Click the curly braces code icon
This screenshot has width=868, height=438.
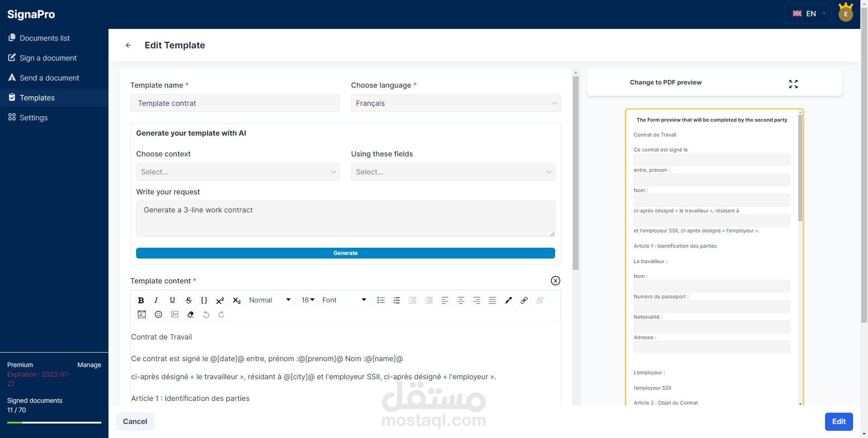click(x=204, y=300)
